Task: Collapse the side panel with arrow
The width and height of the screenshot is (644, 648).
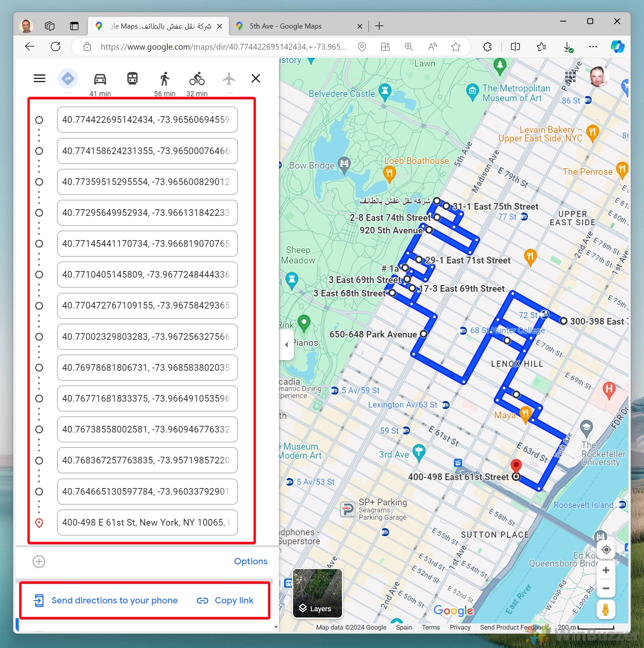Action: 286,345
